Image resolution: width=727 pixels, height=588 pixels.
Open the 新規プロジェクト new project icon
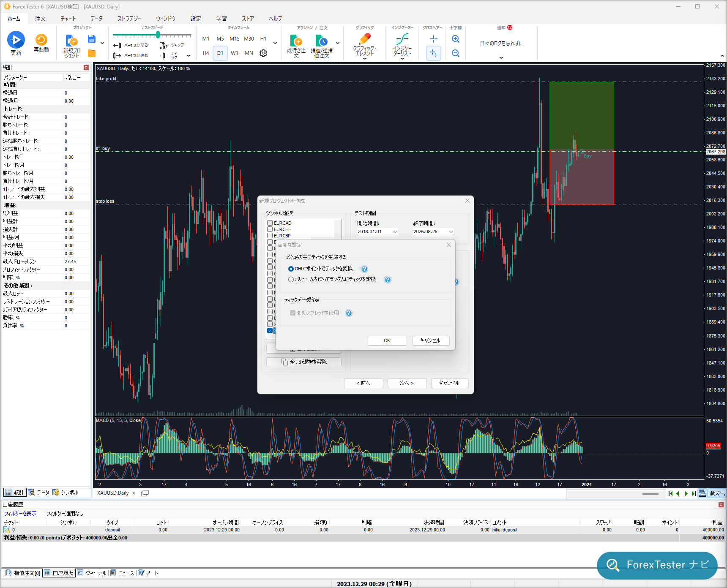(x=71, y=41)
